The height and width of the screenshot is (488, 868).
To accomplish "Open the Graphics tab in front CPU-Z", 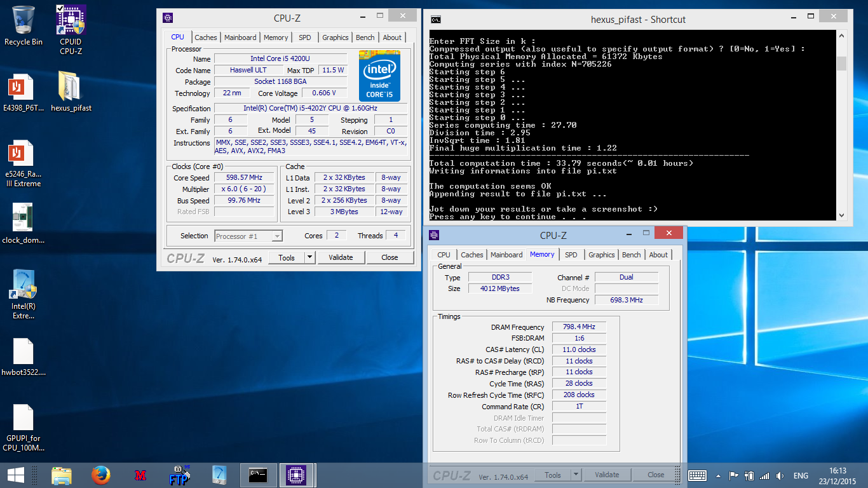I will point(336,37).
